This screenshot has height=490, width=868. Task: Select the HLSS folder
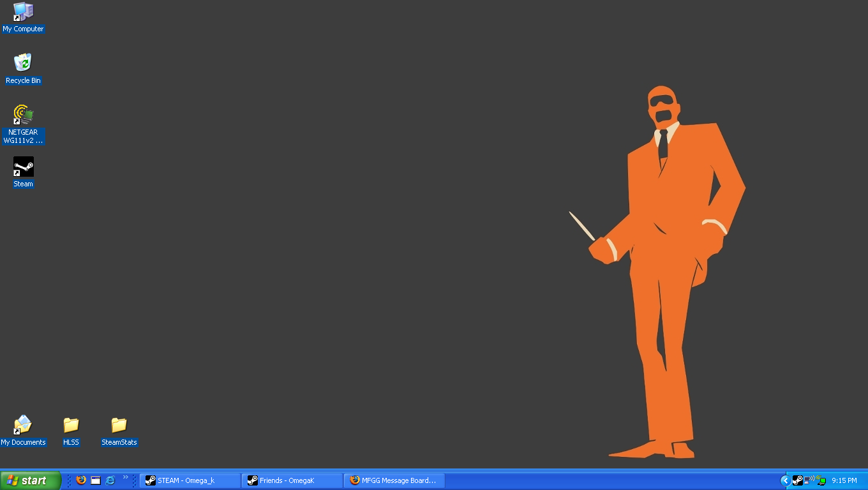click(71, 425)
